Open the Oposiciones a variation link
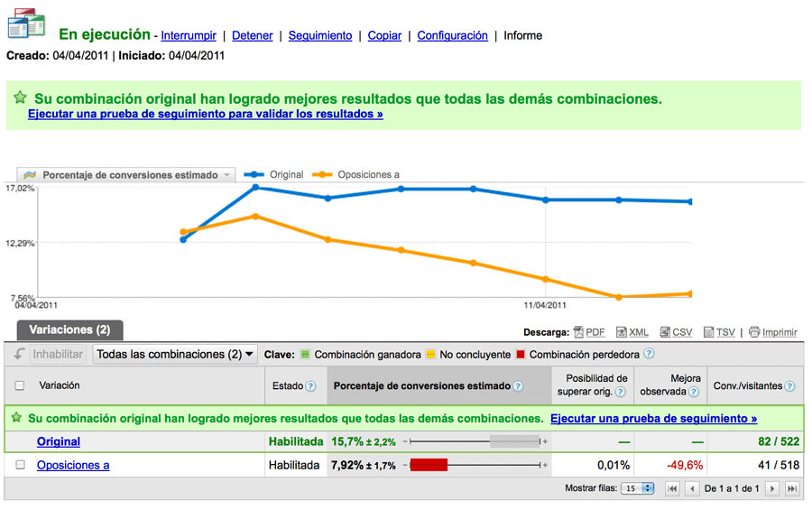 [73, 465]
